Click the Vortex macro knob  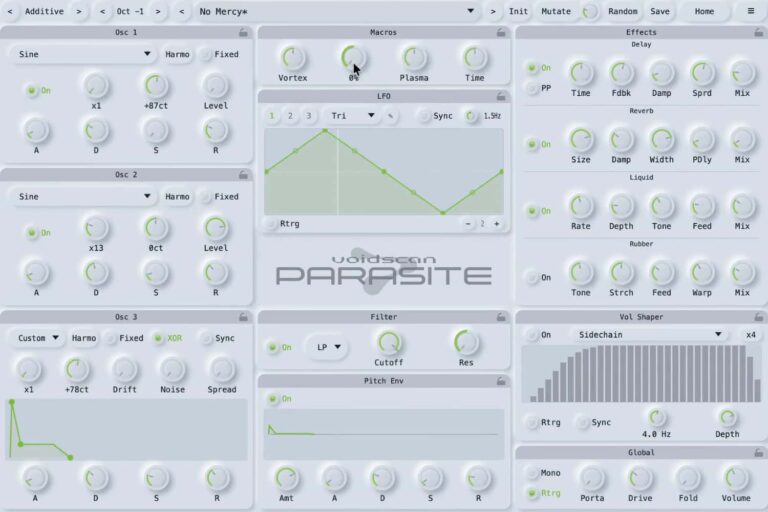[292, 58]
